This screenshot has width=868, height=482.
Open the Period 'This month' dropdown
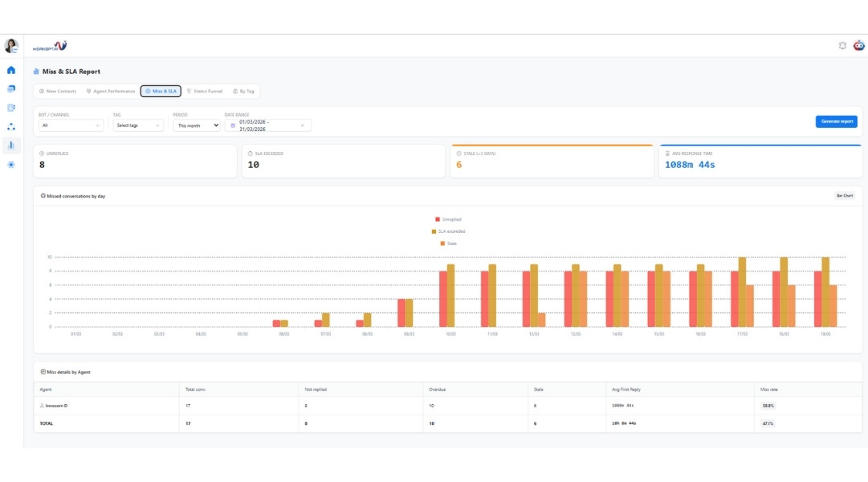197,125
